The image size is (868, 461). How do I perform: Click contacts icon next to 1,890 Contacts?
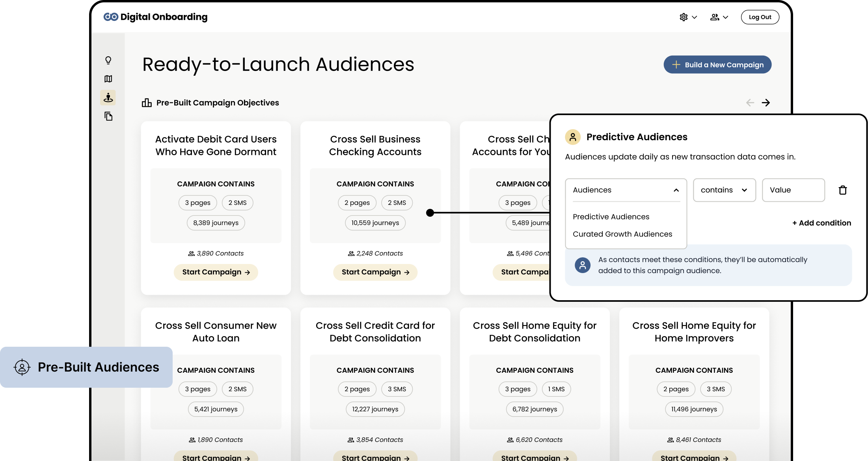pos(192,440)
